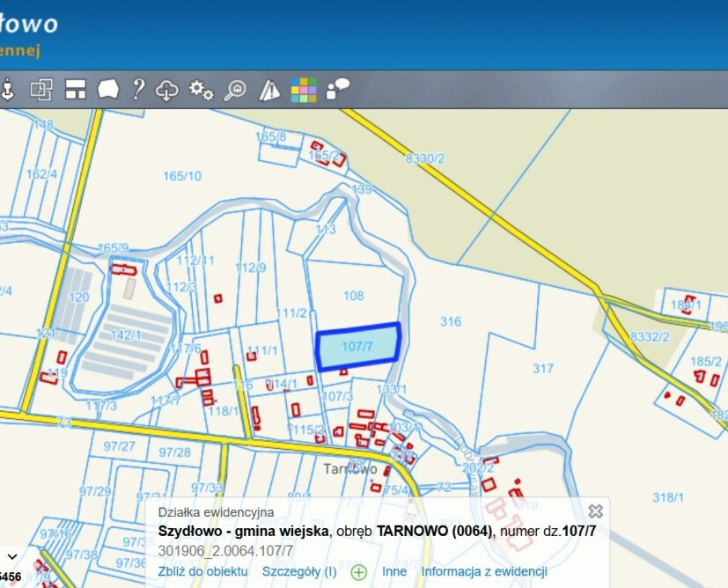
Task: Click the person with speech bubble icon
Action: (338, 88)
